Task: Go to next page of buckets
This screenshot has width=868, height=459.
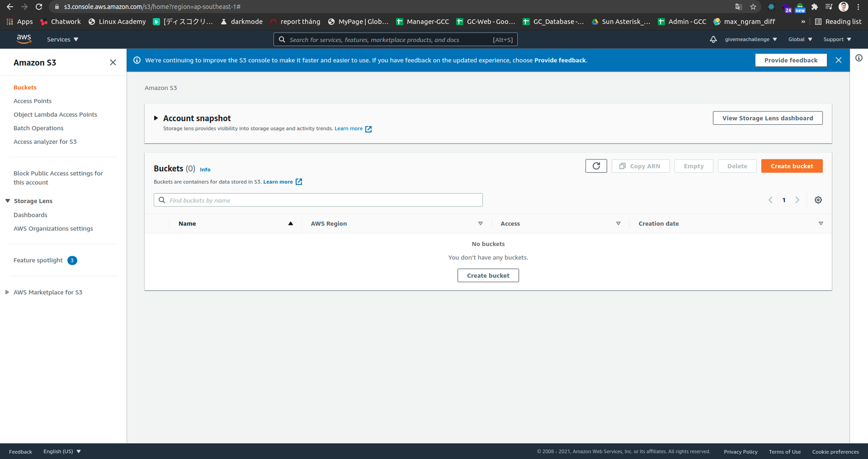Action: pos(798,200)
